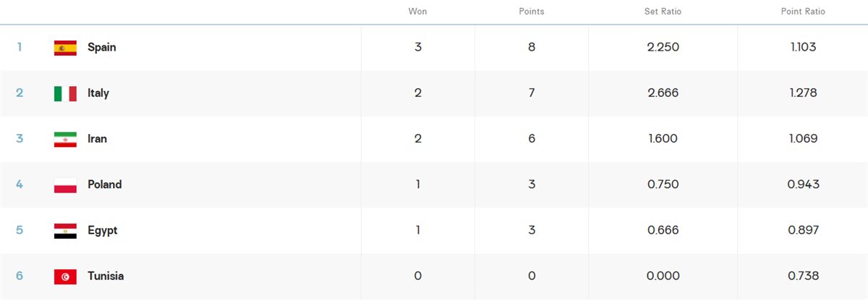Image resolution: width=868 pixels, height=304 pixels.
Task: Sort by the Points column header
Action: pos(532,12)
